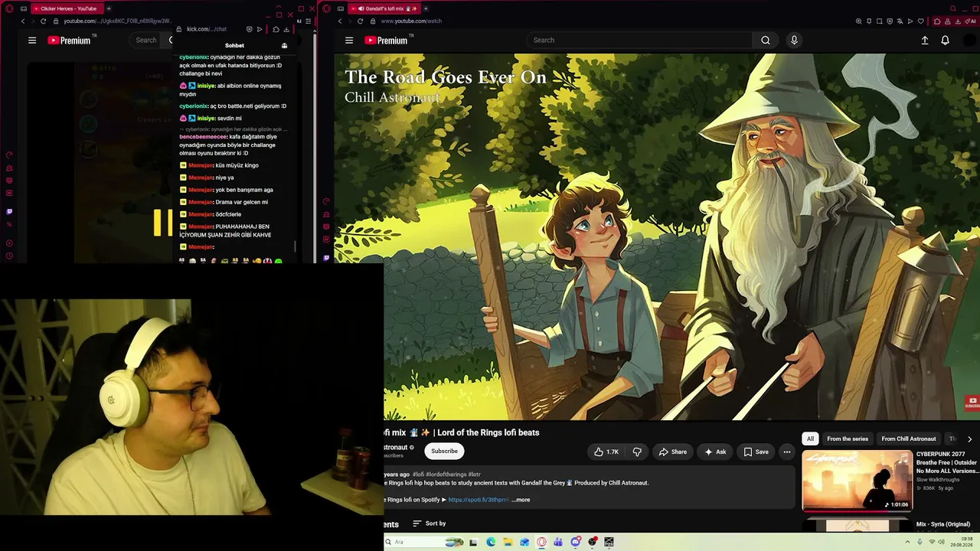980x551 pixels.
Task: Open the Opera AI button in the right browser toolbar
Action: (x=970, y=21)
